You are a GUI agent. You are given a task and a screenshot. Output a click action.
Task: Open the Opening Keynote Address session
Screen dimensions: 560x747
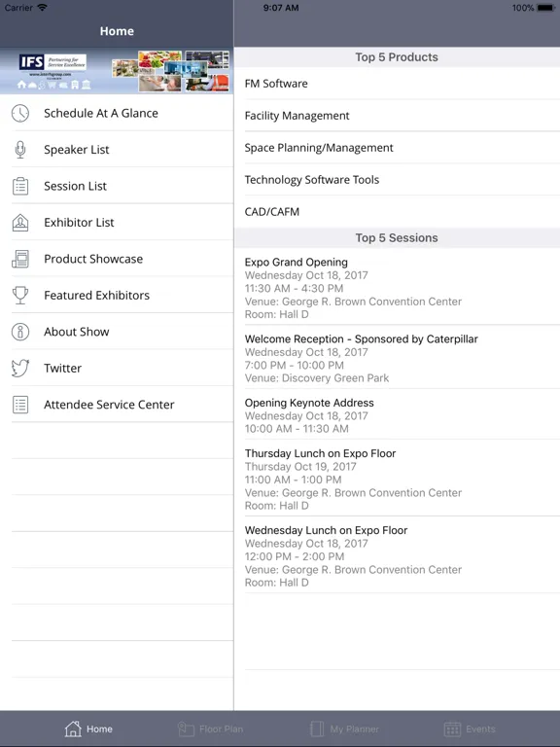click(397, 414)
